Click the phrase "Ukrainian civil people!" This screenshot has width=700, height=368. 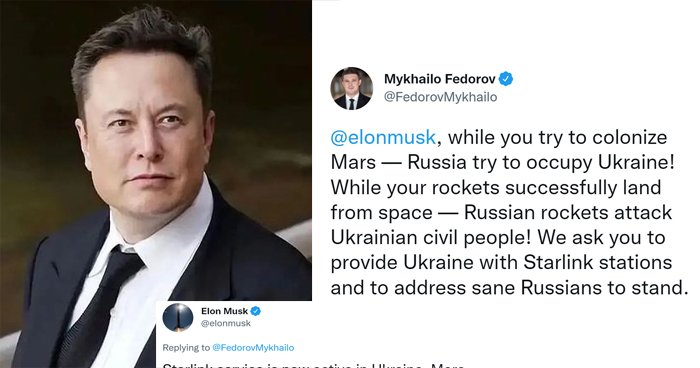pyautogui.click(x=431, y=237)
